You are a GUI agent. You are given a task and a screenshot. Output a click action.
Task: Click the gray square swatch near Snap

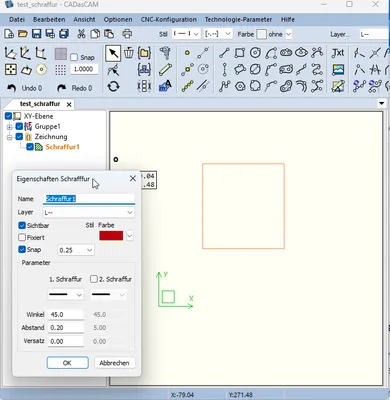(x=61, y=54)
